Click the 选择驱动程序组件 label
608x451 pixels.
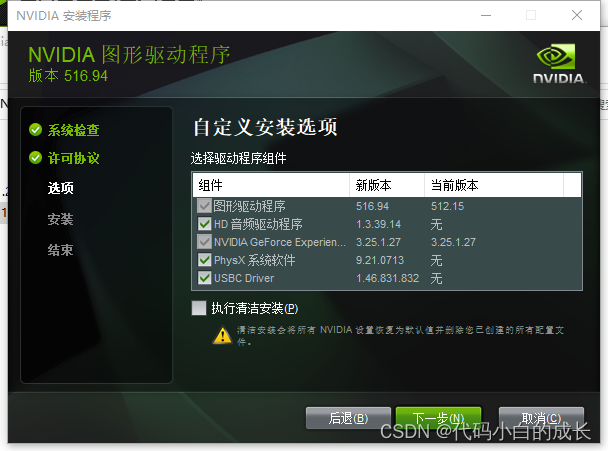(x=238, y=158)
